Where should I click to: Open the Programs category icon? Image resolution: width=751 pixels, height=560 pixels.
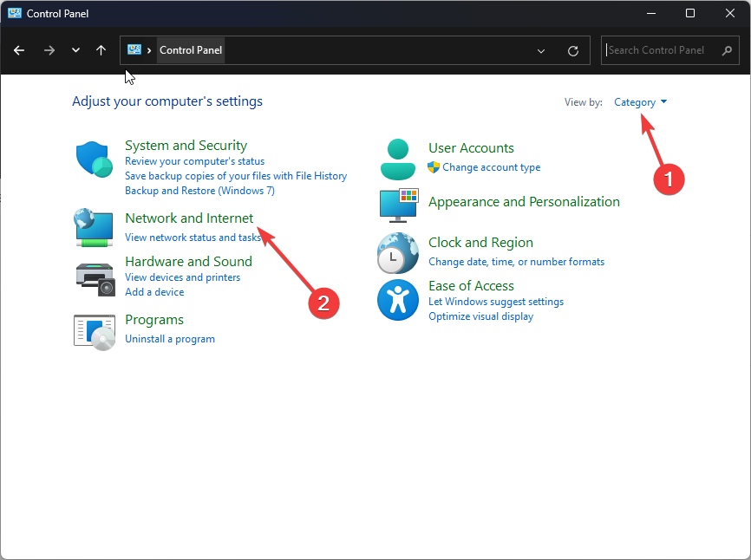[x=94, y=330]
